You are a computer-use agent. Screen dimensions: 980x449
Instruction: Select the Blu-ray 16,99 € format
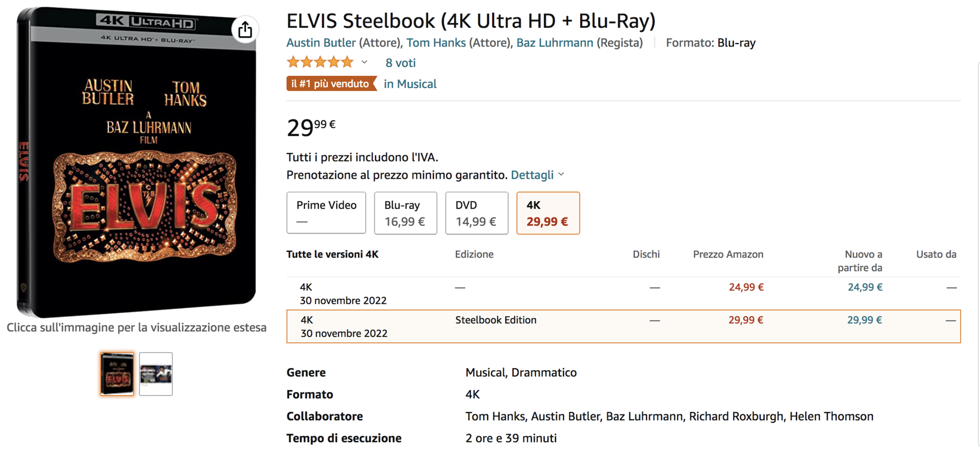click(x=405, y=213)
